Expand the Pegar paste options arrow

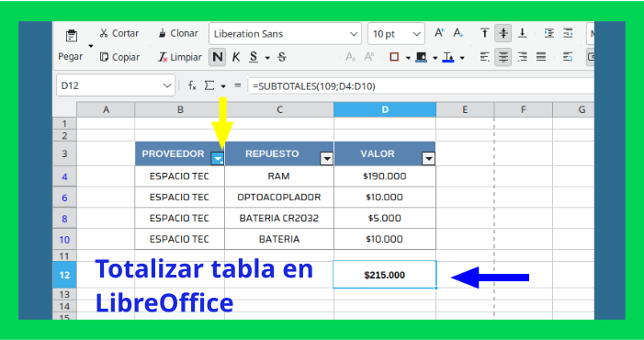[x=91, y=46]
